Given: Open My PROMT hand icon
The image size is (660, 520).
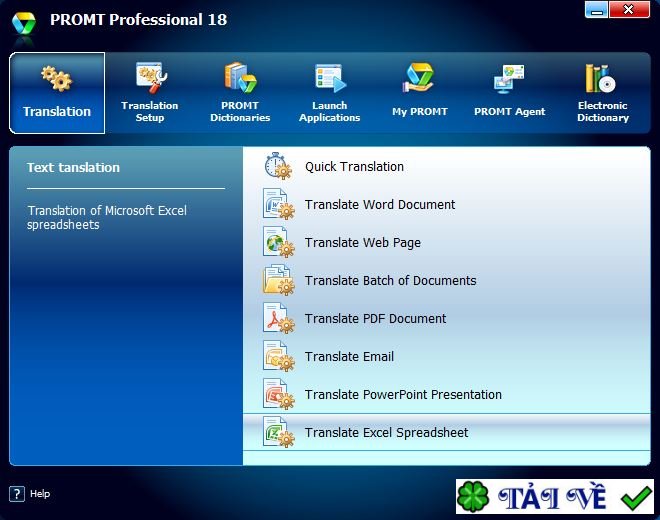Looking at the screenshot, I should point(418,77).
